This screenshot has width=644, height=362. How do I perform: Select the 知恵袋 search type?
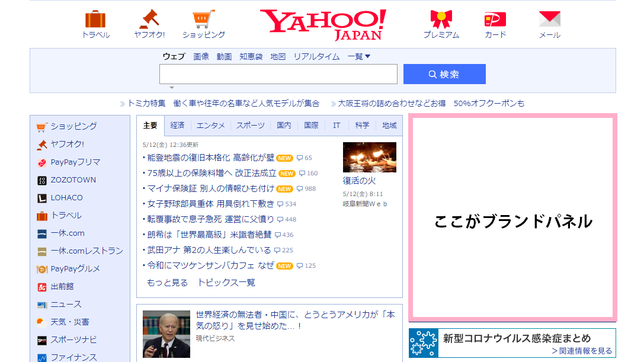251,57
